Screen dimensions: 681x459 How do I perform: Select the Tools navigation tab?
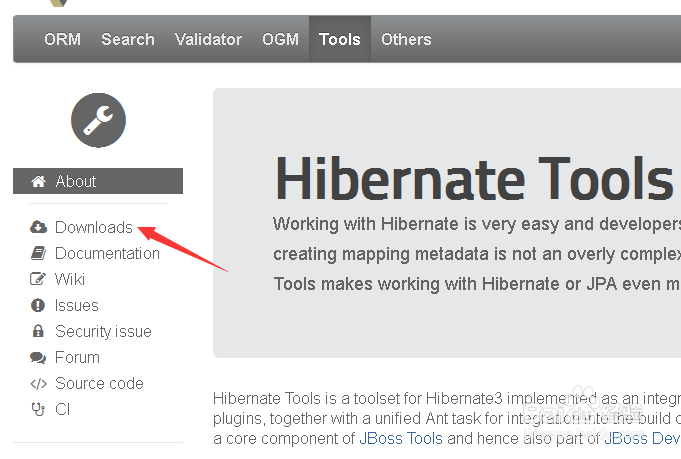coord(340,40)
